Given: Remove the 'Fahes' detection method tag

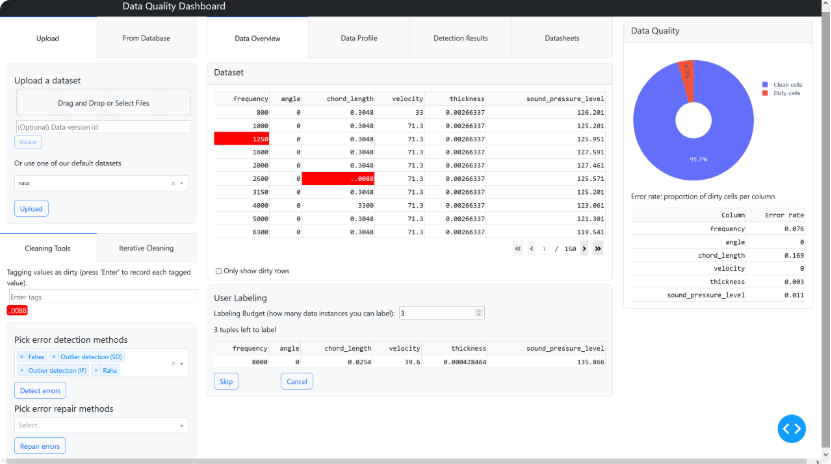Looking at the screenshot, I should tap(21, 356).
